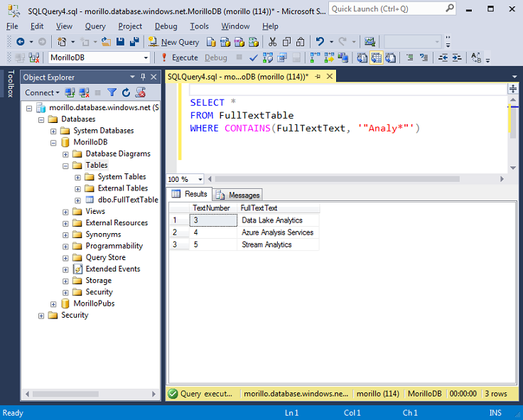Open the Connect dropdown in Object Explorer
This screenshot has width=523, height=420.
42,92
